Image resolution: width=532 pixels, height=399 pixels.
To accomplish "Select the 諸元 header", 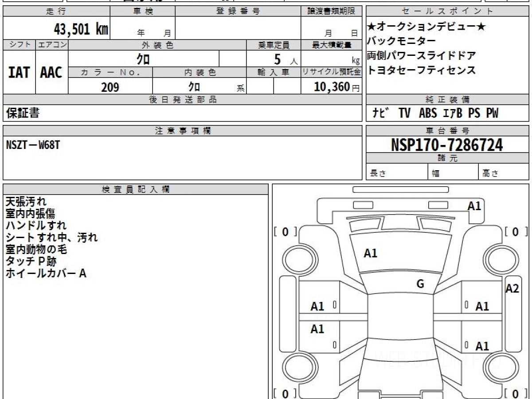I will click(x=447, y=158).
